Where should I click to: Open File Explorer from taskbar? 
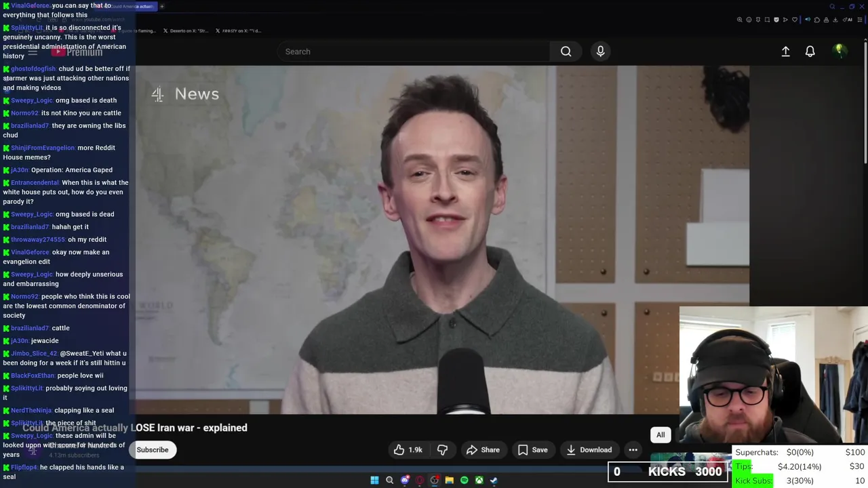(449, 481)
